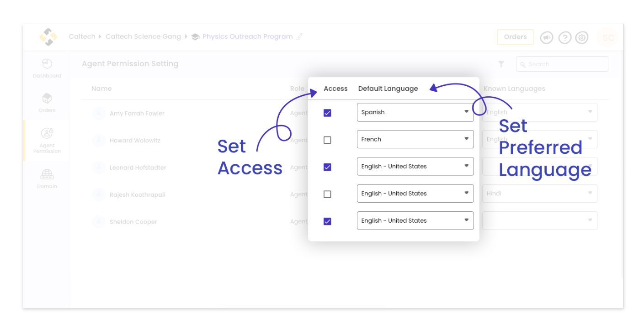Click in the Search field
Screen dimensions: 644x335
click(x=562, y=64)
